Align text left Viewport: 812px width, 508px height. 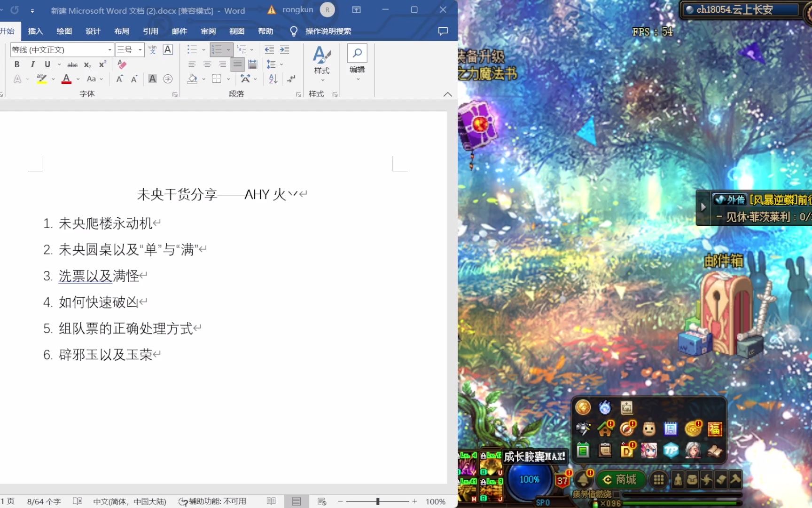192,64
